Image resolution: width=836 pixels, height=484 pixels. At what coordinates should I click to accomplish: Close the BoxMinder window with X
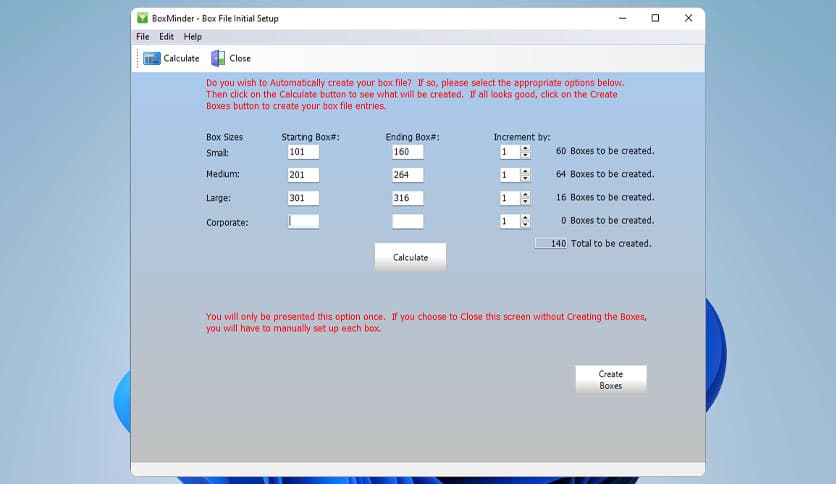[x=688, y=18]
